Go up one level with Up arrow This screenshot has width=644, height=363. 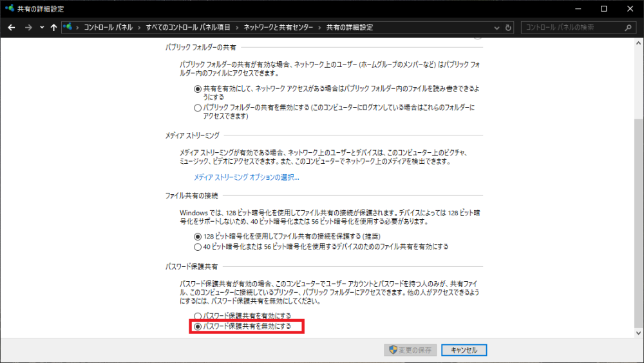pyautogui.click(x=53, y=28)
